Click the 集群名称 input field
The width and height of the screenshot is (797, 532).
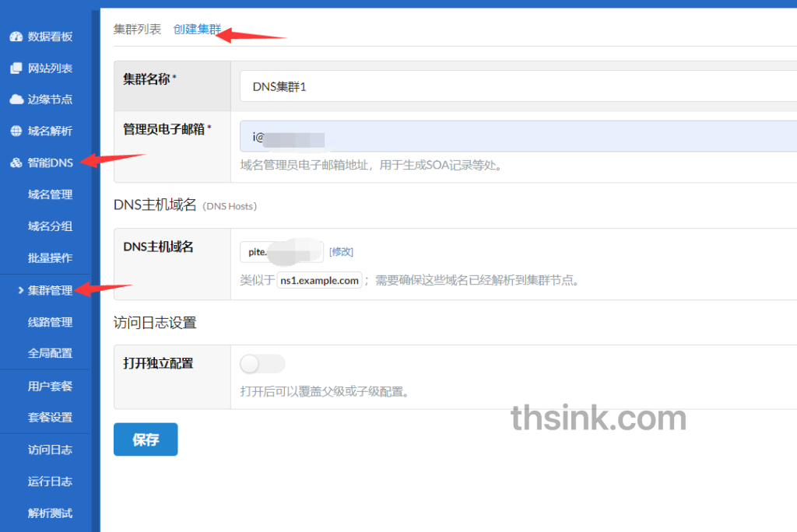click(518, 86)
